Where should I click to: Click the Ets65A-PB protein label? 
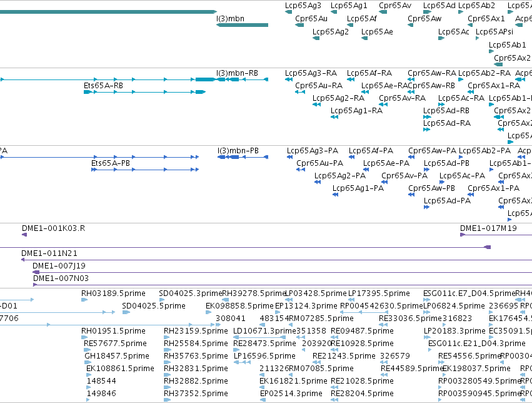111,163
